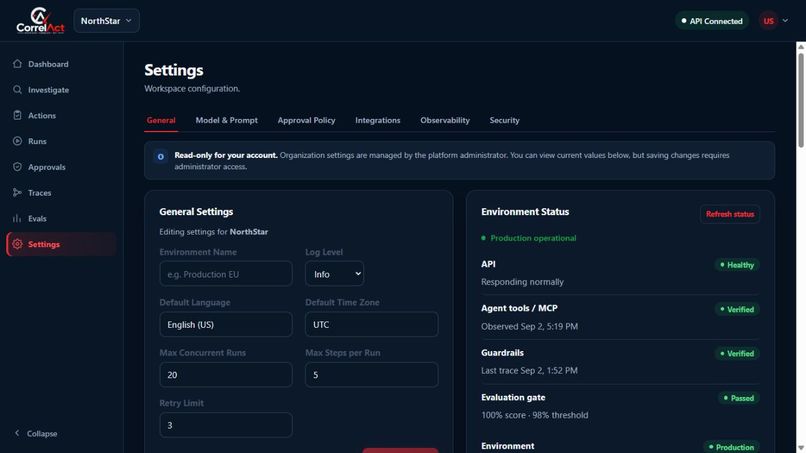Click the General Settings heading
This screenshot has height=453, width=806.
(x=196, y=211)
